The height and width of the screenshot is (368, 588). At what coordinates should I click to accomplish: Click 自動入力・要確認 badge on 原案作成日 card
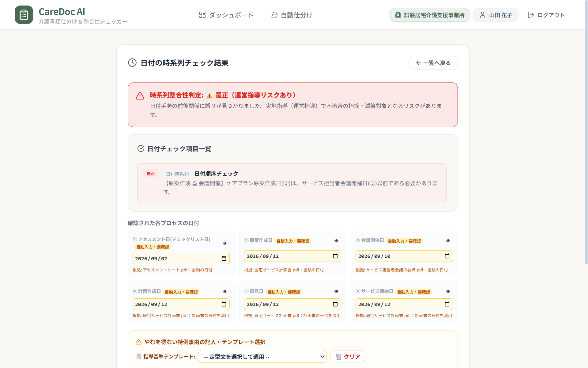tap(293, 241)
